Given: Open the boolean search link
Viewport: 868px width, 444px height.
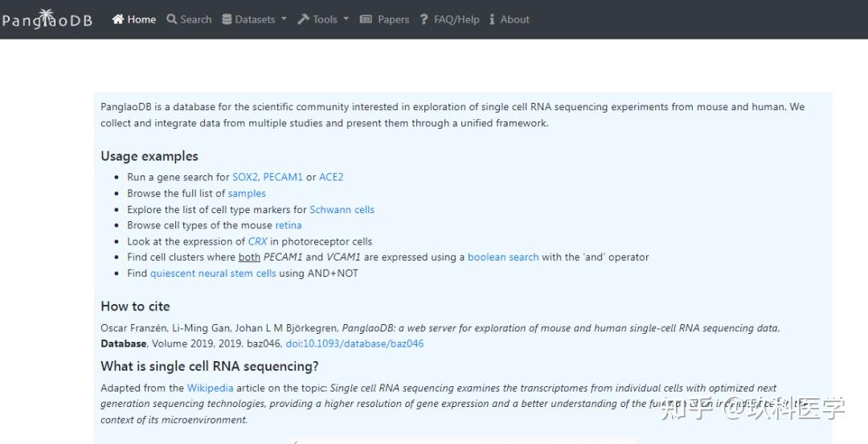Looking at the screenshot, I should (503, 257).
